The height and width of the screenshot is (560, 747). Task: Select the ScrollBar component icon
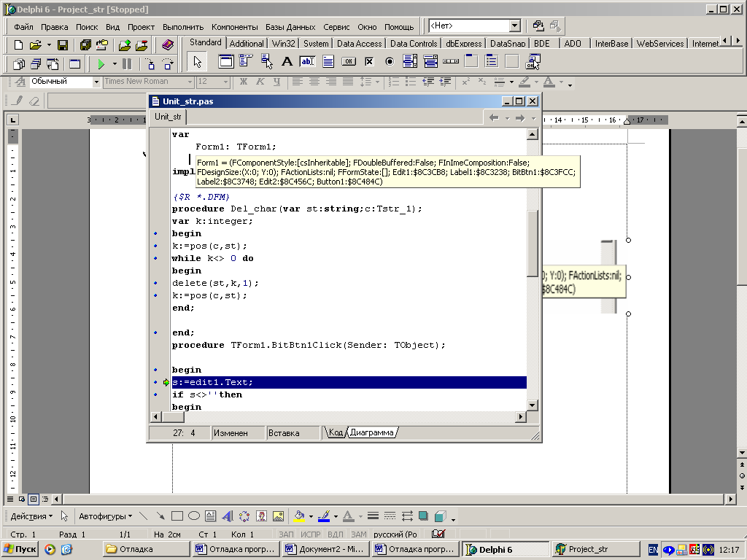point(451,61)
